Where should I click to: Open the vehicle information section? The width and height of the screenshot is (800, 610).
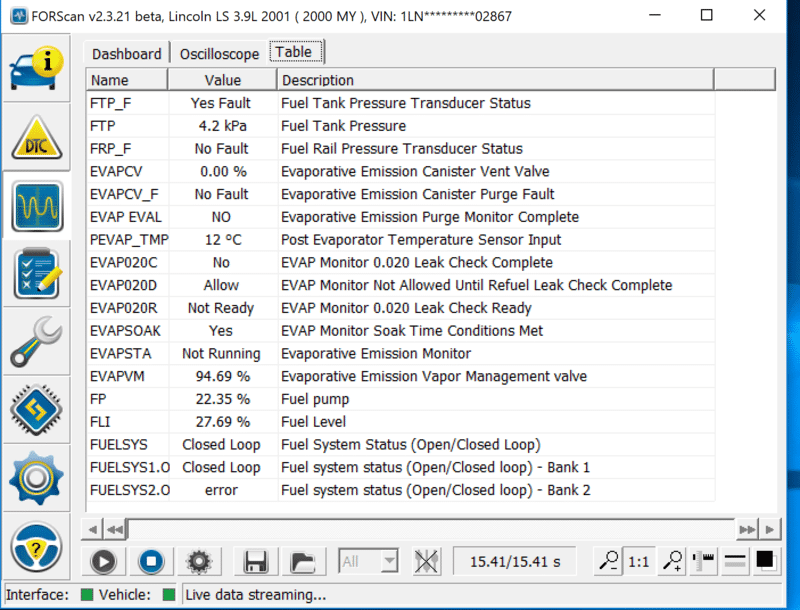tap(37, 69)
